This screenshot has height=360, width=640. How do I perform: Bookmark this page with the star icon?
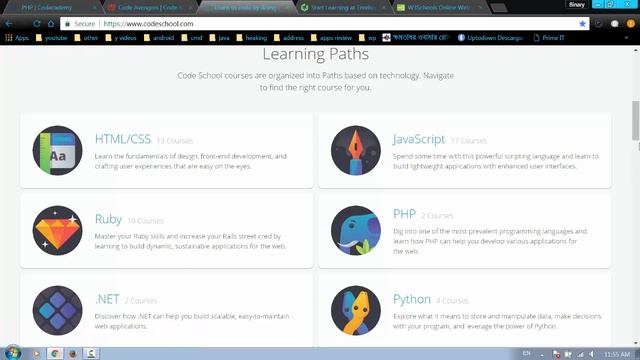[582, 24]
